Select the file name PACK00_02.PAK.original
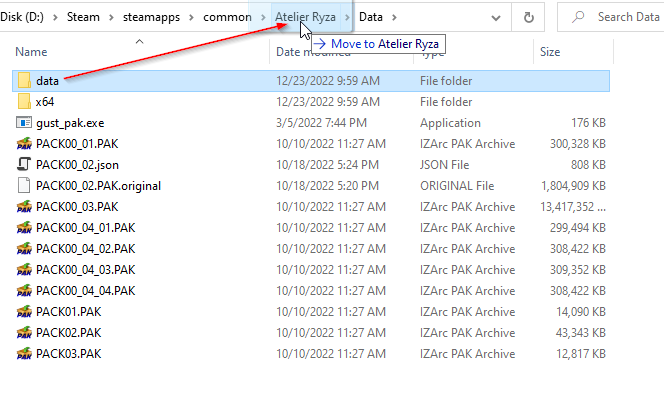Viewport: 664px width, 397px height. point(98,186)
